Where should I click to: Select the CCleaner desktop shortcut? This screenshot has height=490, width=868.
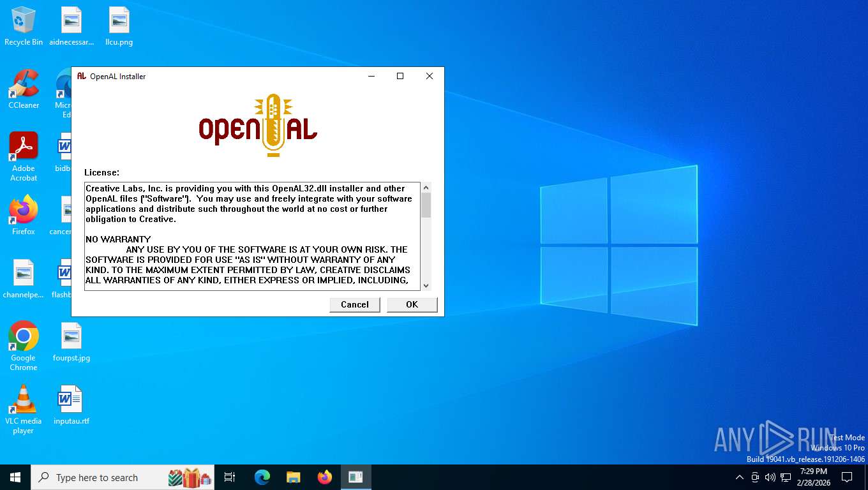[24, 89]
